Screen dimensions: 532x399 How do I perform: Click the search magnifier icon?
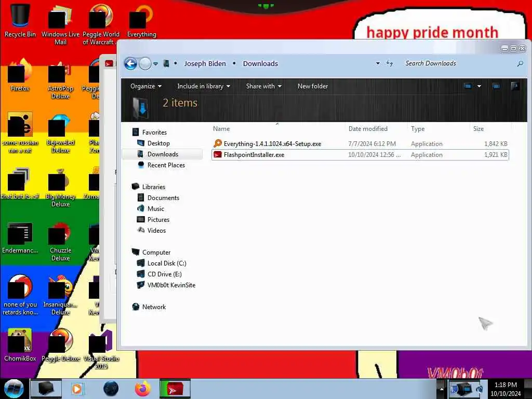pos(520,63)
